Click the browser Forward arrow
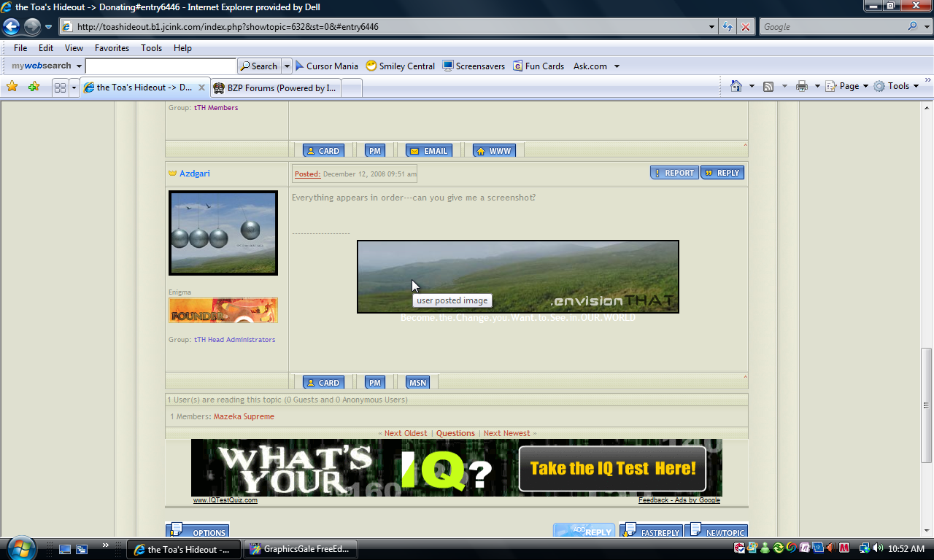The image size is (934, 560). 32,27
